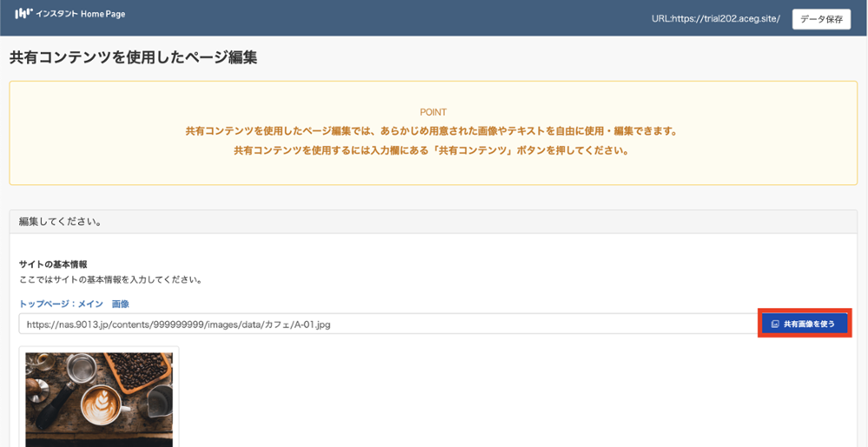Click the 編集してください panel header

(x=61, y=221)
